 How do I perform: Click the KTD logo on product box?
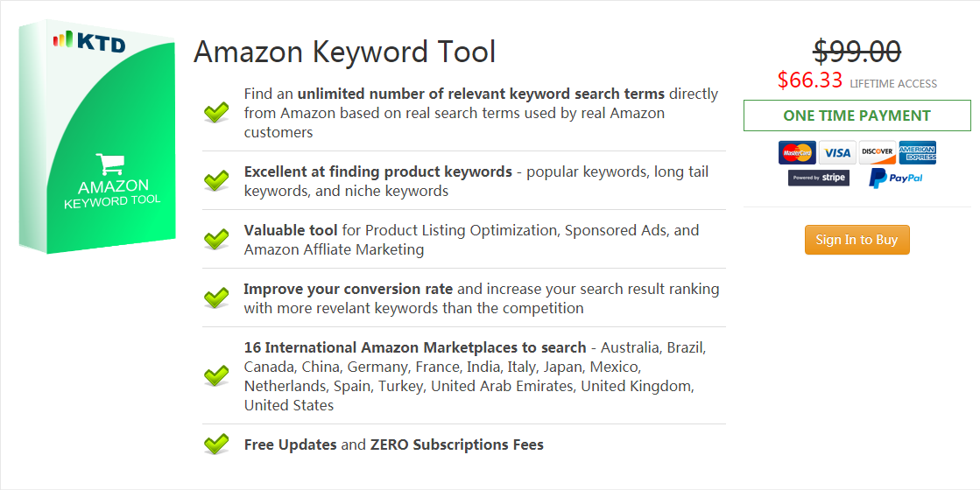pyautogui.click(x=89, y=41)
